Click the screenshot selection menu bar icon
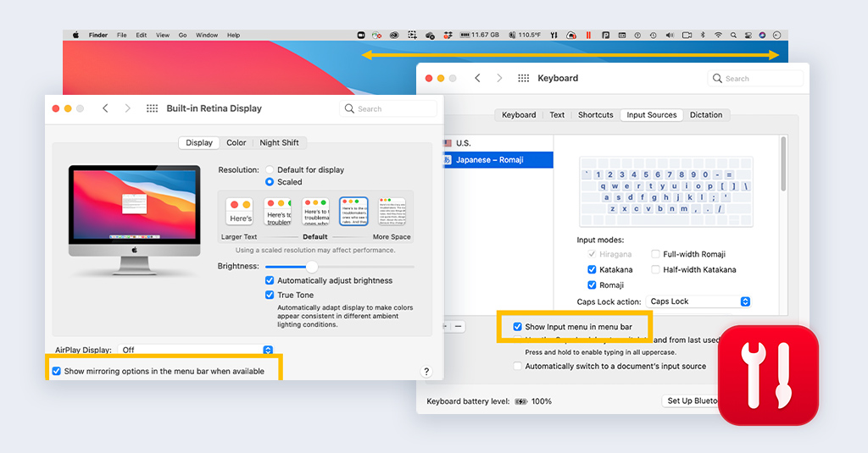The image size is (868, 453). tap(413, 35)
